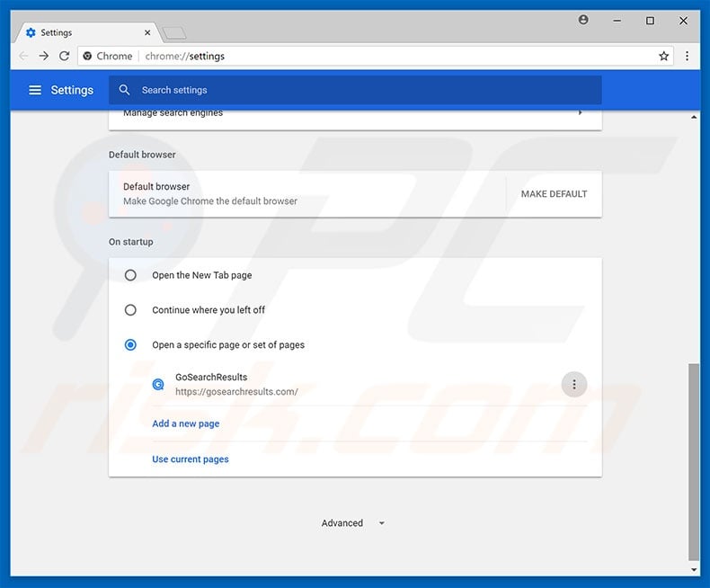
Task: Focus the Search settings field
Action: tap(356, 90)
